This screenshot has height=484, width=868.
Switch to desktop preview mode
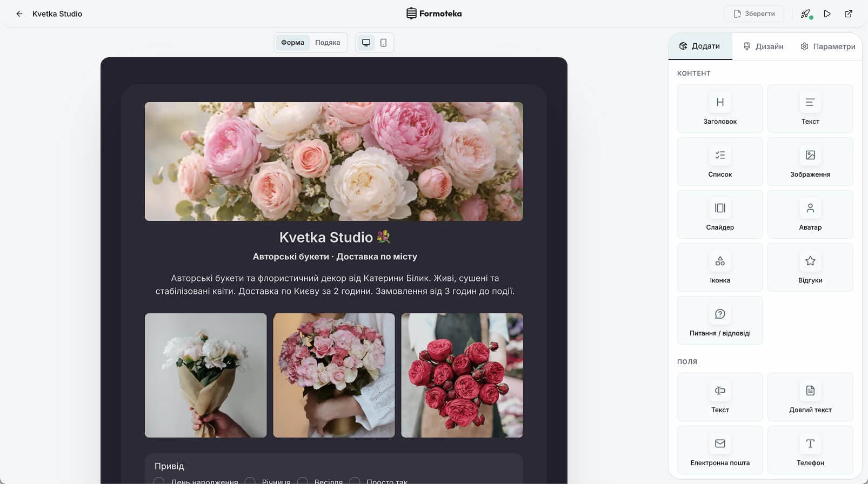tap(366, 43)
